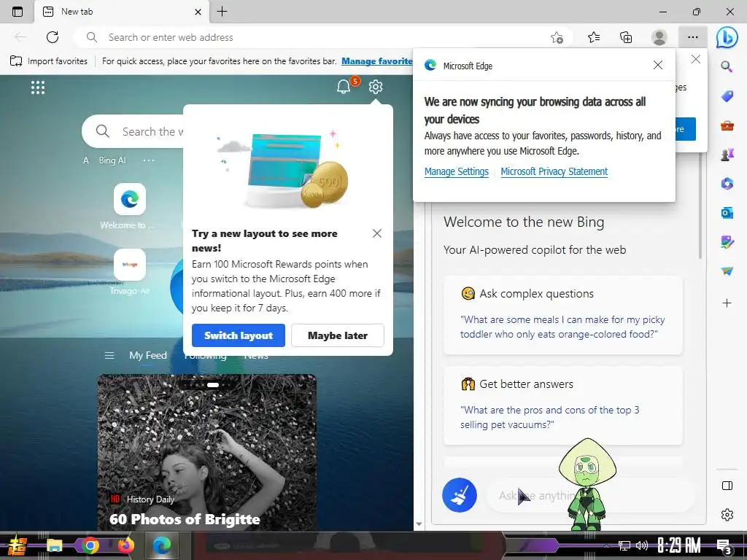
Task: Launch Firefox from the taskbar
Action: tap(125, 545)
